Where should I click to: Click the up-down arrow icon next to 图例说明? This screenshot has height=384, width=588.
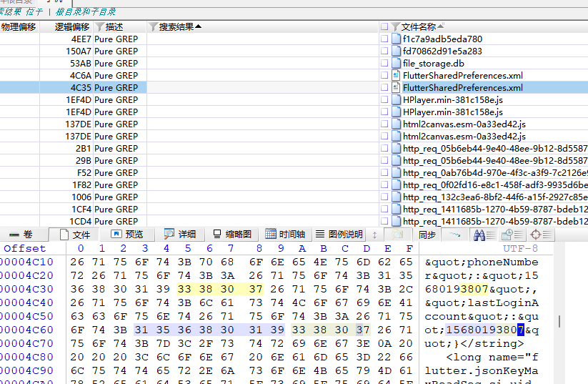click(374, 235)
